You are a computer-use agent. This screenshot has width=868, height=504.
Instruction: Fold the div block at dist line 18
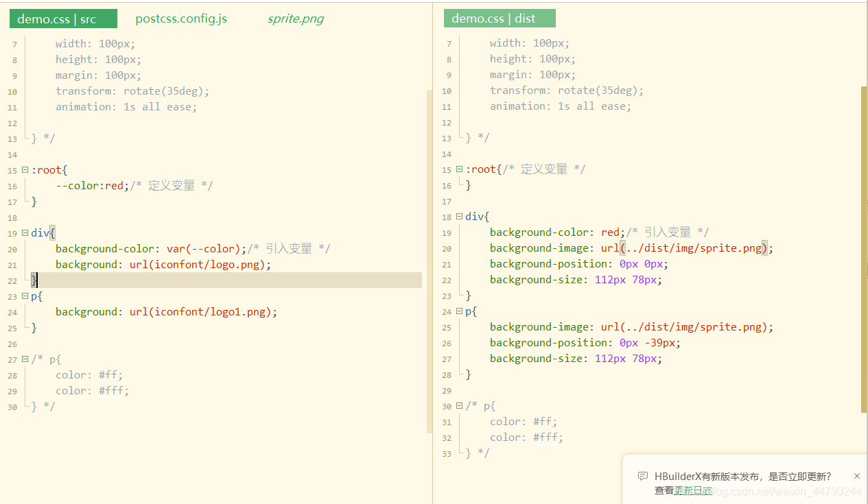[x=459, y=217]
